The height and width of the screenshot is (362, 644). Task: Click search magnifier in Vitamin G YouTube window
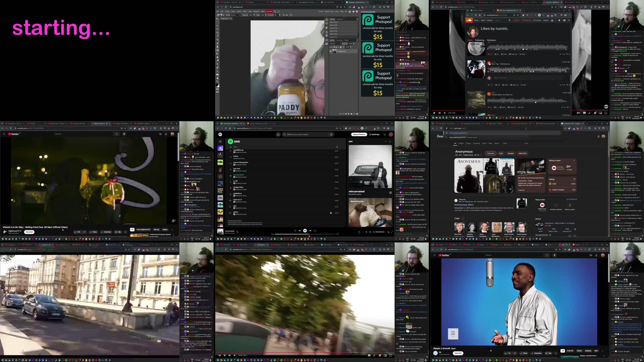point(117,134)
